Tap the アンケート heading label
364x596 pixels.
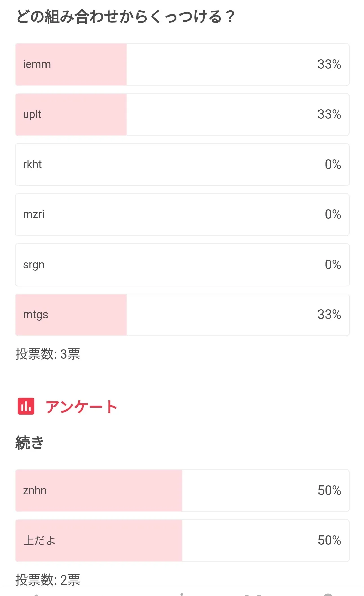[x=81, y=407]
